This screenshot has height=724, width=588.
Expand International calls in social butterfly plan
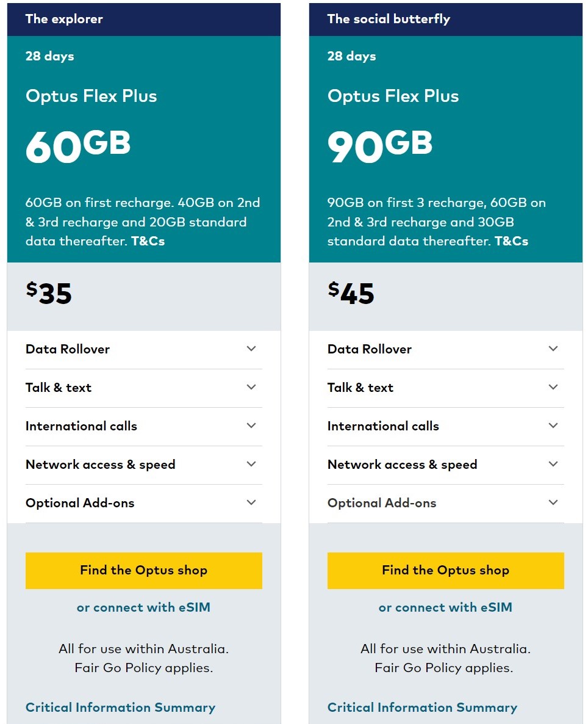click(445, 426)
